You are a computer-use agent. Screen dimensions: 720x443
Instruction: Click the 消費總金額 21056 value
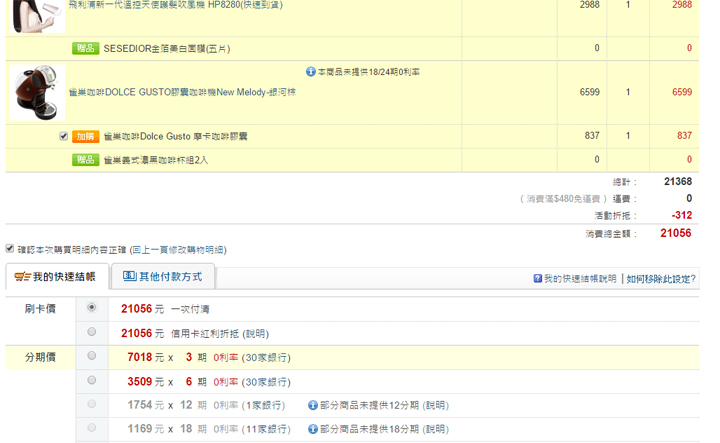676,233
